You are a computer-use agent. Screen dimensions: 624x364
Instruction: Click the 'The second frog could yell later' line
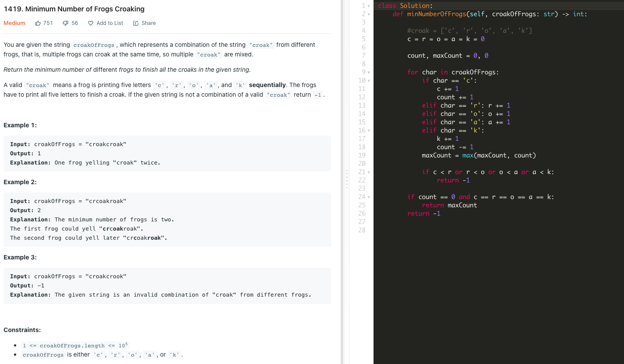[x=89, y=238]
